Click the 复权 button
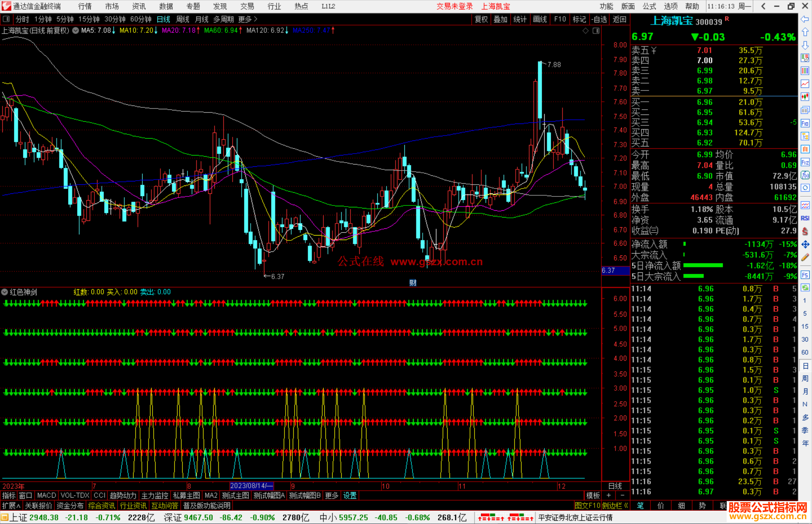 [x=481, y=19]
